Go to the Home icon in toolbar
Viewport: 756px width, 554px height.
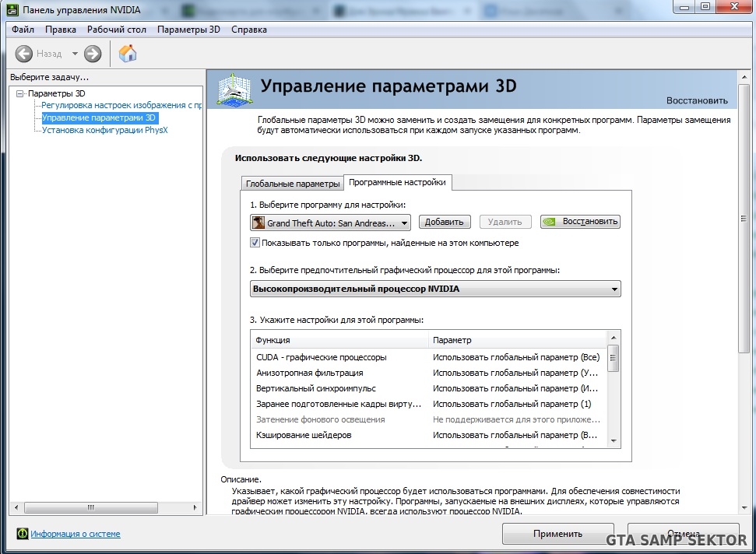(x=128, y=54)
